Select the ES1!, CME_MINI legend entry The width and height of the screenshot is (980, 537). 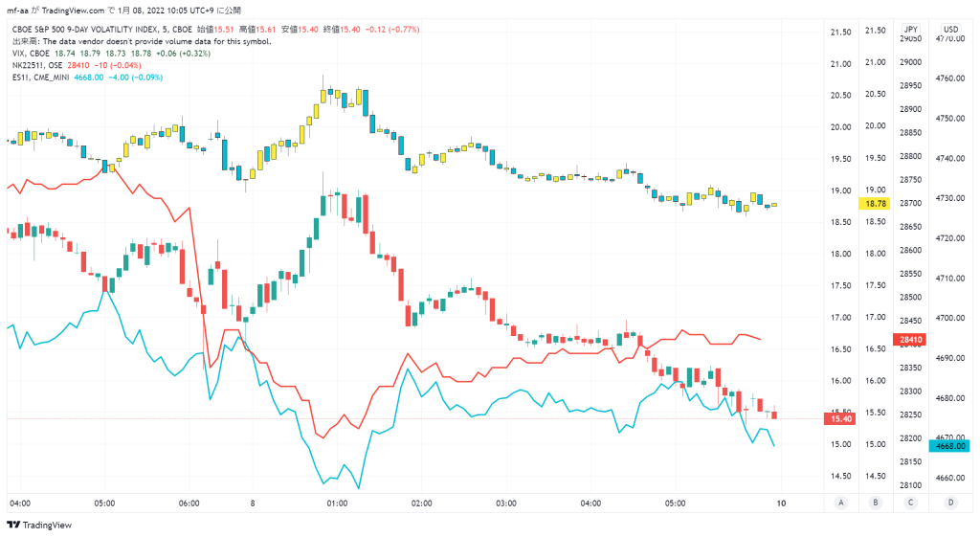tap(40, 78)
